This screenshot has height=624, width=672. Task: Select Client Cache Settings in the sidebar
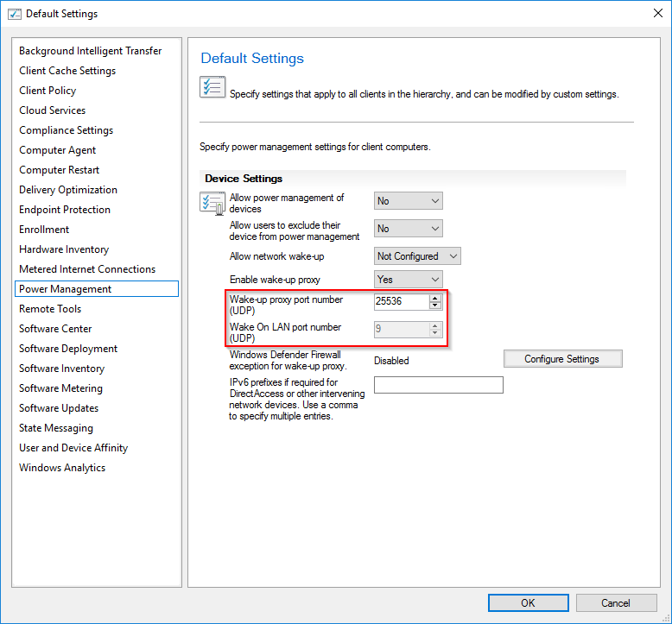click(67, 71)
